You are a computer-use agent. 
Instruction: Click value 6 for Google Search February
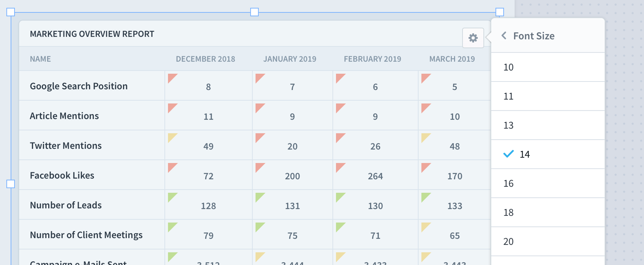[x=375, y=87]
